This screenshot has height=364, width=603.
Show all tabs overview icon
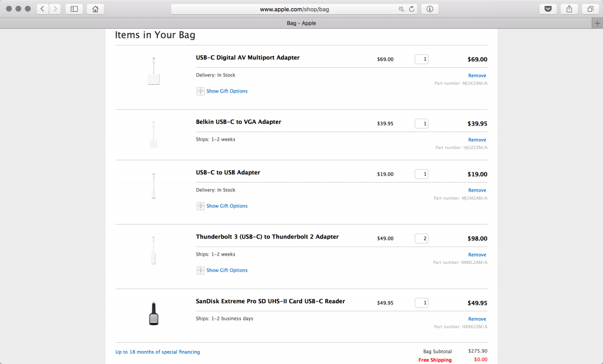[x=589, y=9]
